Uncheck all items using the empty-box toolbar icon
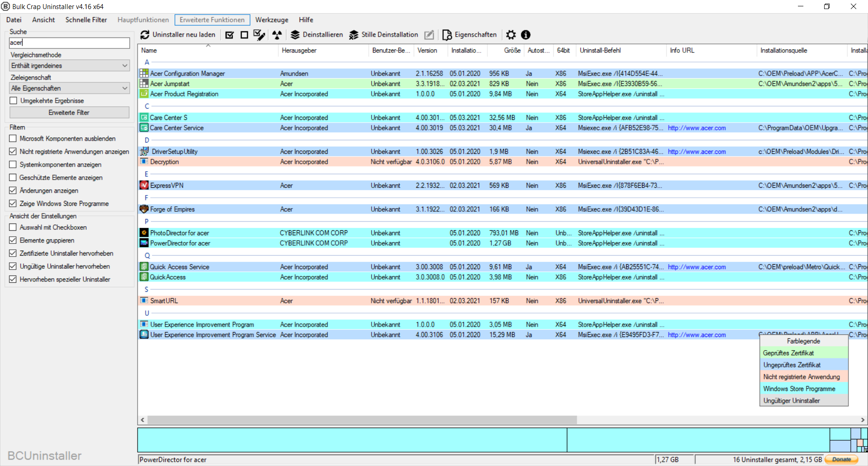 (244, 35)
